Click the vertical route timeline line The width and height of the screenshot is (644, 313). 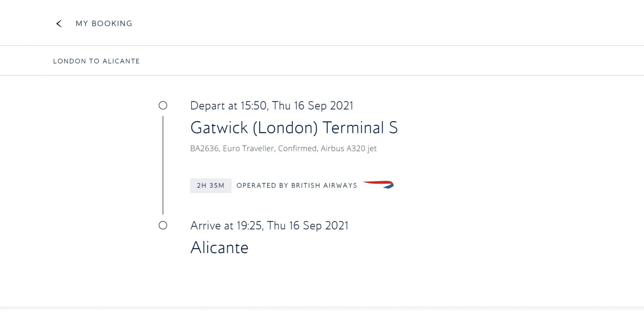pos(163,165)
